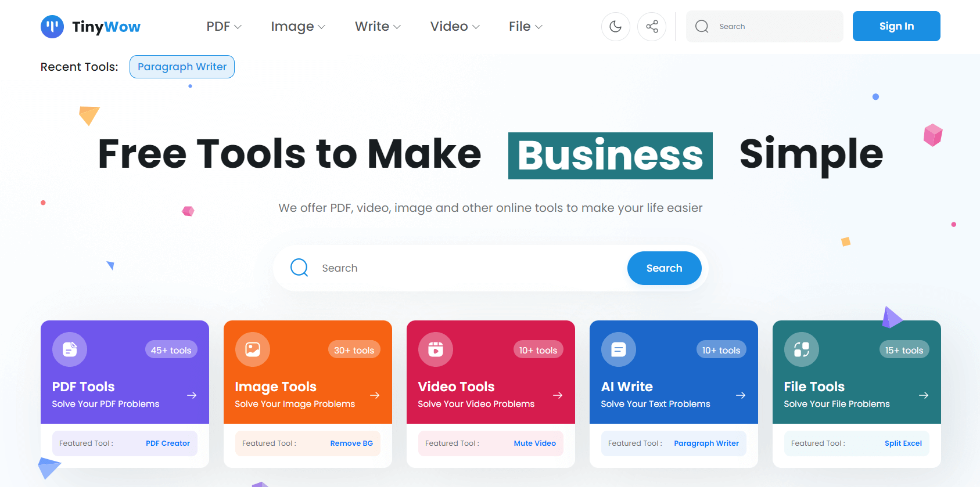Viewport: 980px width, 487px height.
Task: Focus the main hero search field
Action: 465,268
